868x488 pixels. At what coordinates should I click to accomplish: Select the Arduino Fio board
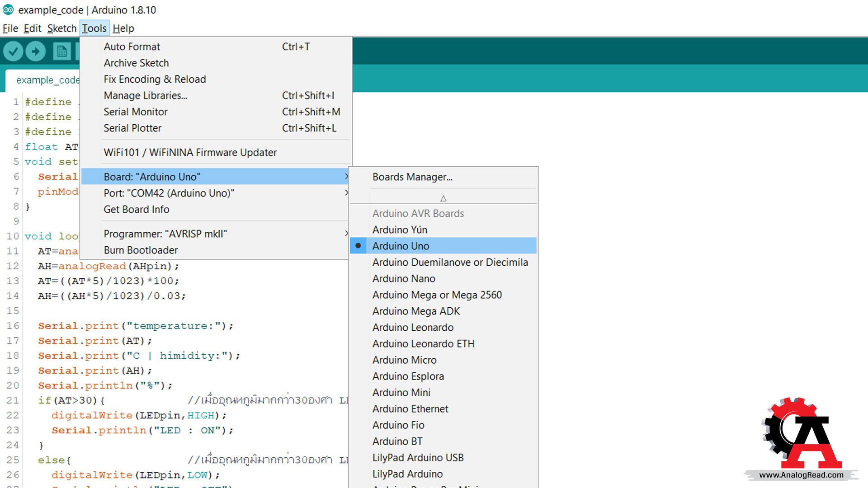click(x=443, y=425)
